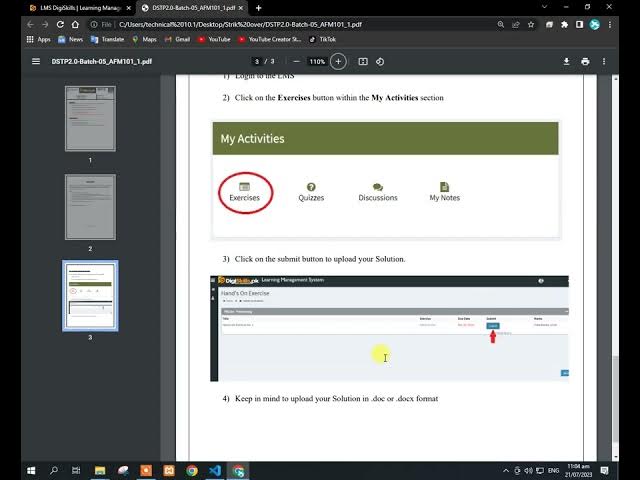This screenshot has height=480, width=640.
Task: Download the PDF file
Action: click(x=567, y=61)
